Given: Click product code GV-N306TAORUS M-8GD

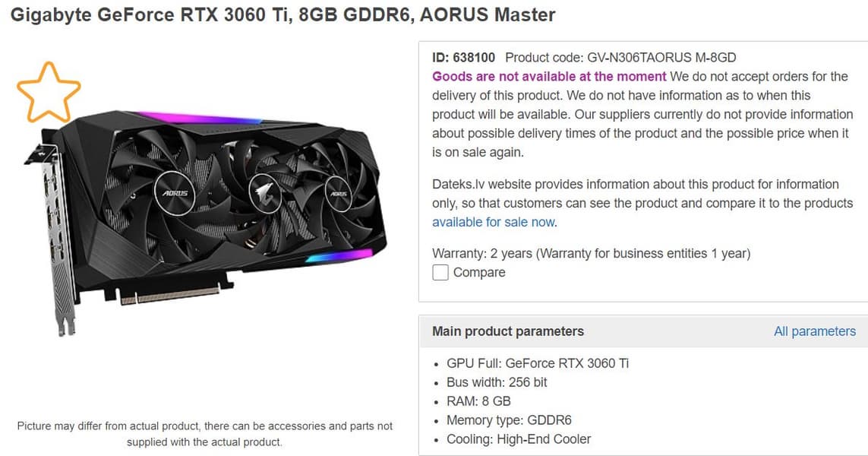Looking at the screenshot, I should (x=620, y=58).
